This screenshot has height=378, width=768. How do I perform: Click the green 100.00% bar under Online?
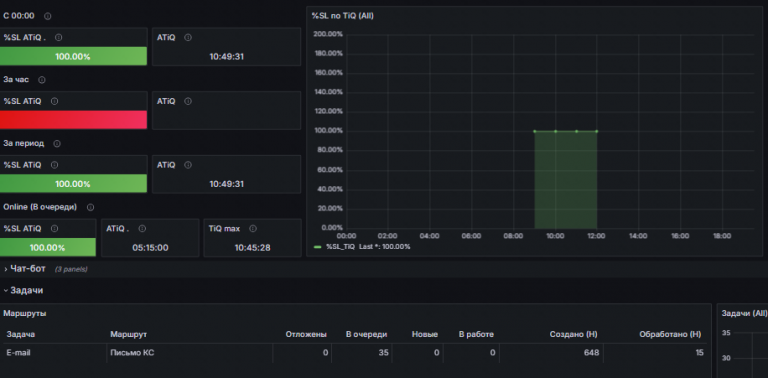(x=48, y=247)
